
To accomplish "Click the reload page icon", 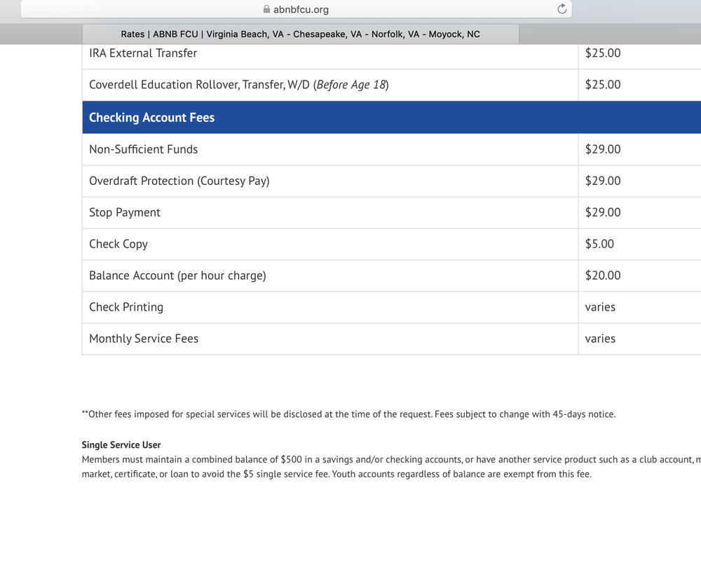I will click(562, 9).
